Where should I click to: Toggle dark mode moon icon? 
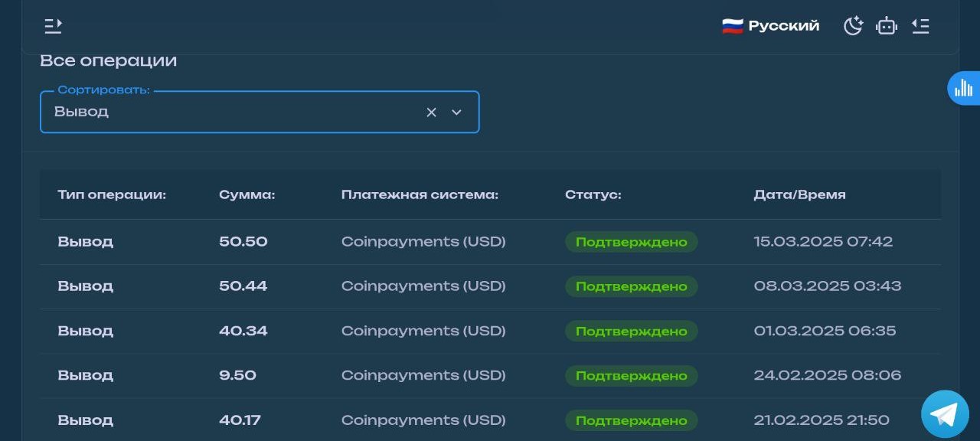853,26
